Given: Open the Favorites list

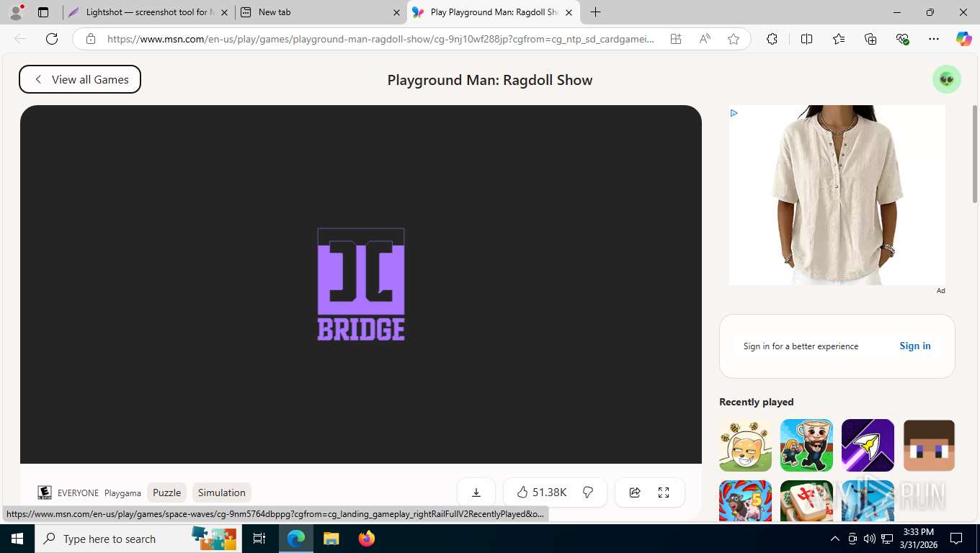Looking at the screenshot, I should pyautogui.click(x=839, y=39).
